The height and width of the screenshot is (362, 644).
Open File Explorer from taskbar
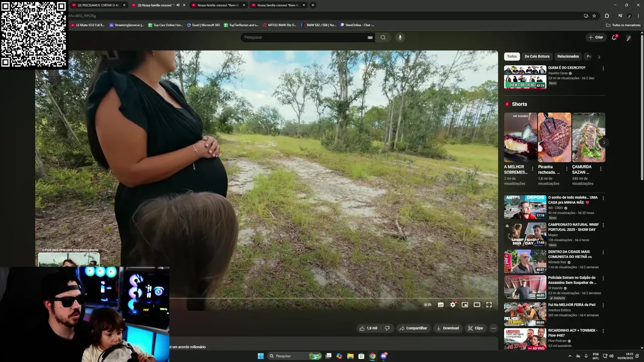350,356
